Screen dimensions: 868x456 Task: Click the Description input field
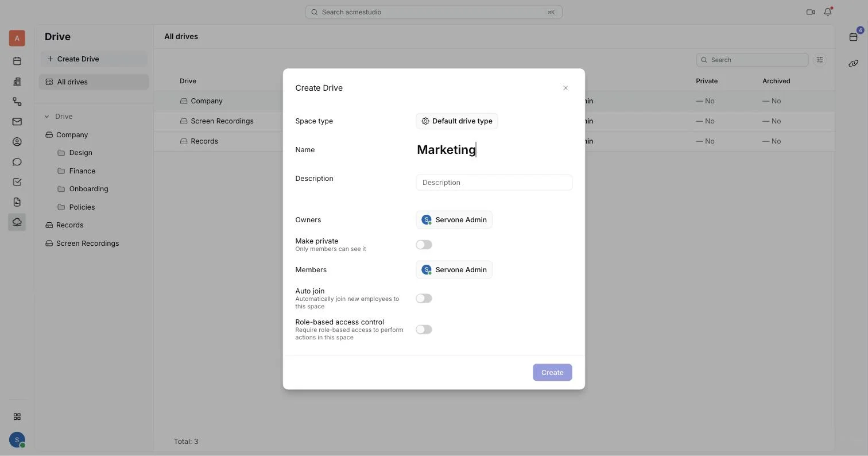pyautogui.click(x=494, y=183)
